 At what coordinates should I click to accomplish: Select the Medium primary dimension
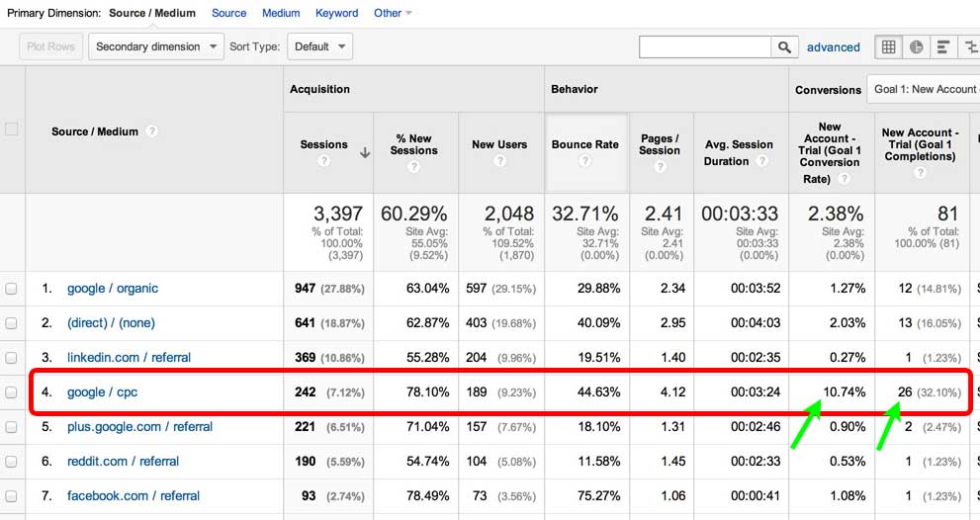tap(281, 13)
